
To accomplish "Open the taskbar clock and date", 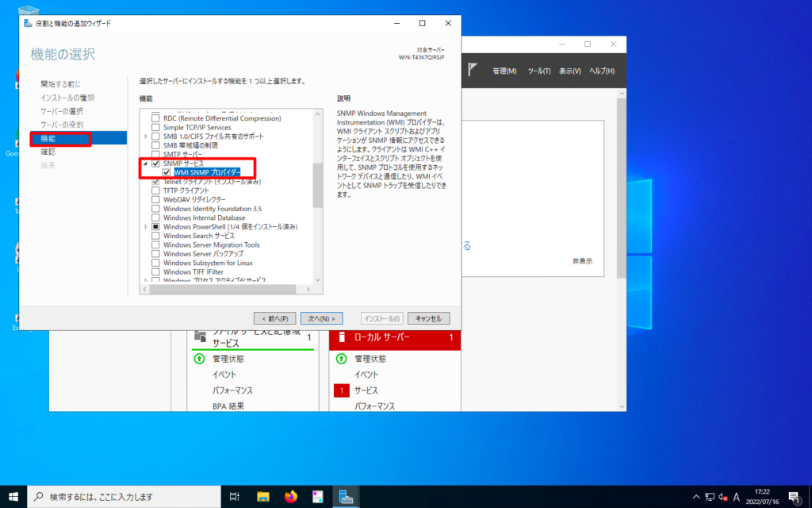I will tap(762, 497).
